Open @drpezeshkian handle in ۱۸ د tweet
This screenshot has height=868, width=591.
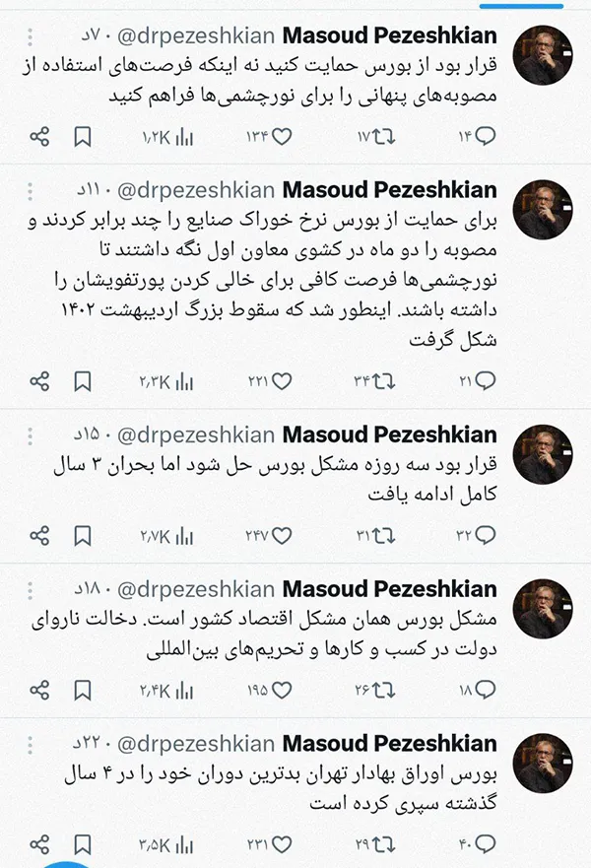196,590
